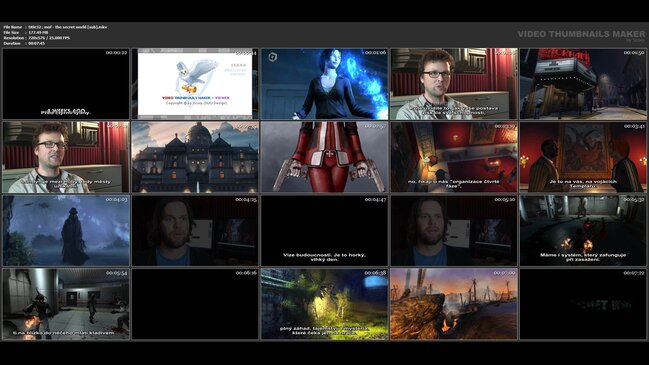Select the cloaked figure in mist thumbnail
Image resolution: width=649 pixels, height=365 pixels.
66,231
